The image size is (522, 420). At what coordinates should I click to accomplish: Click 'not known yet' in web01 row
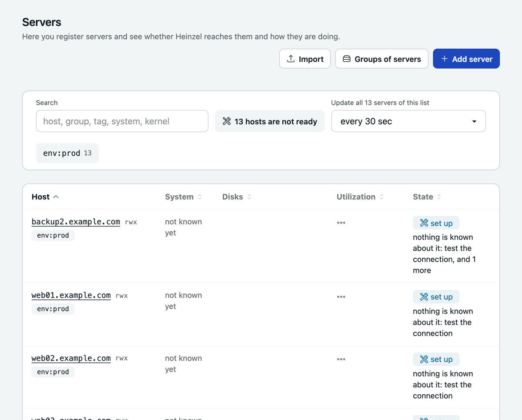(183, 300)
